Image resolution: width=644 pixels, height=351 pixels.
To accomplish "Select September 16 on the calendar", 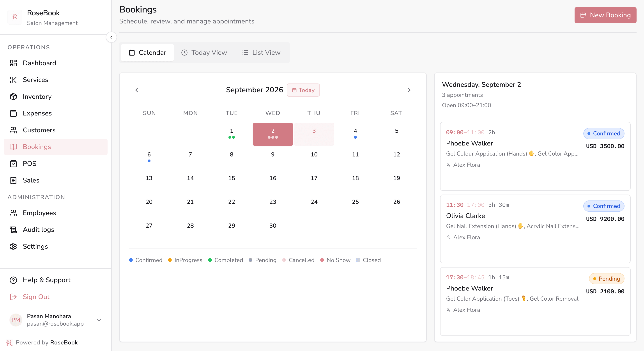I will pos(273,182).
